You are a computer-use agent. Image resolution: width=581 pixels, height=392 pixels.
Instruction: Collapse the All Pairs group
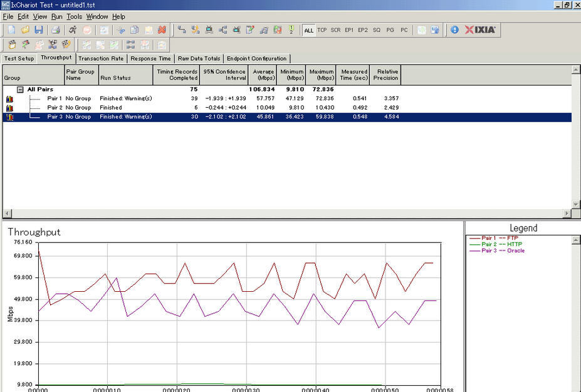coord(20,89)
